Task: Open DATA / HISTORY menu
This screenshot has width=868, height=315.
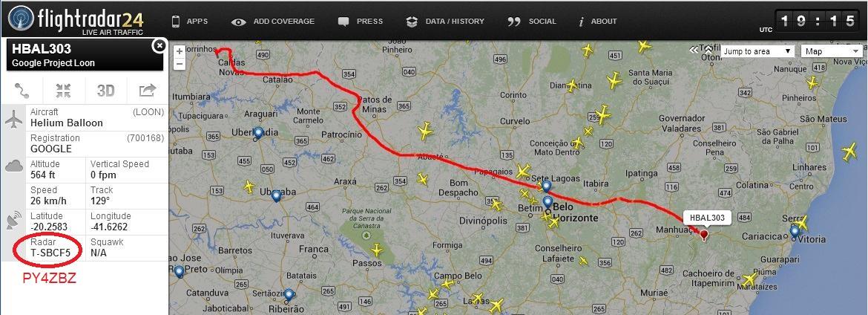Action: (x=445, y=22)
